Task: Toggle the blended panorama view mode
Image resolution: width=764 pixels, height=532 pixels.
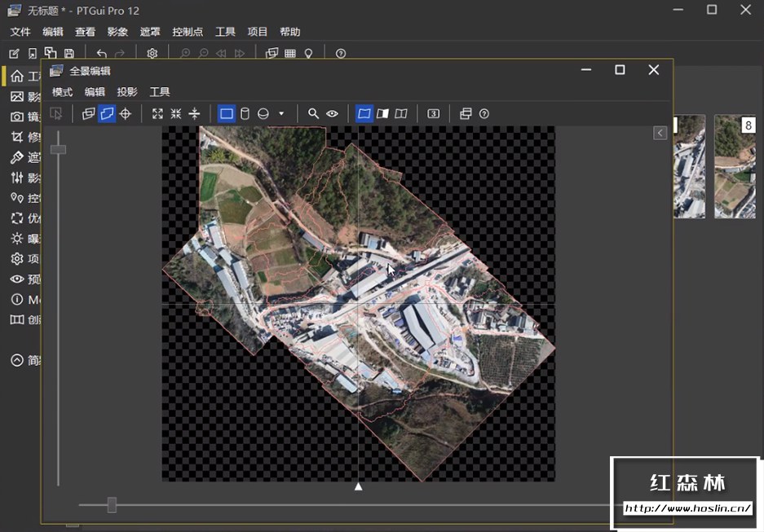Action: (x=364, y=114)
